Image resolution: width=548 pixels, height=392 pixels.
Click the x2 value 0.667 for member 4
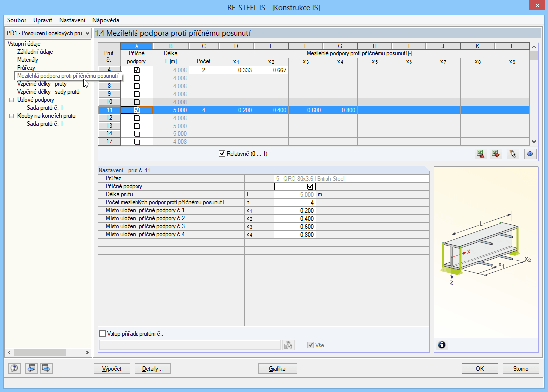coord(271,70)
